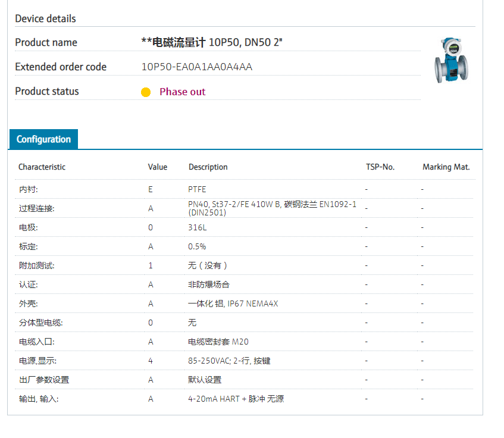The image size is (504, 438).
Task: Select 4-20mA HART output description
Action: (236, 399)
